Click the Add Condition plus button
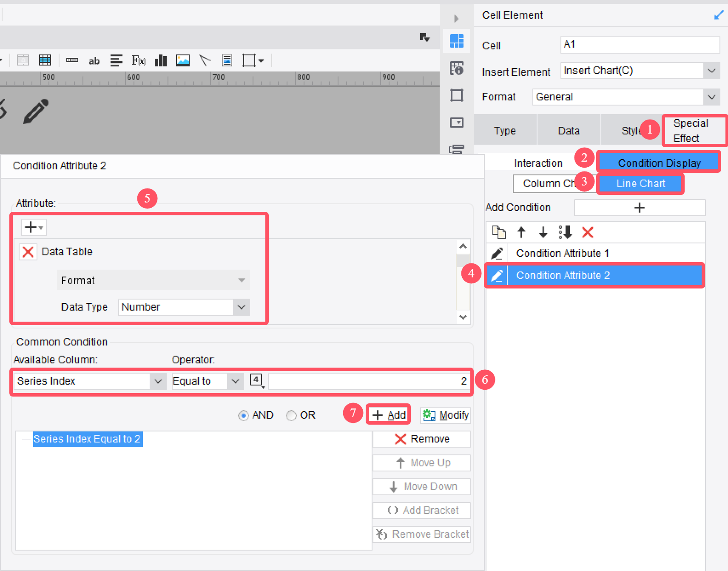 click(640, 208)
